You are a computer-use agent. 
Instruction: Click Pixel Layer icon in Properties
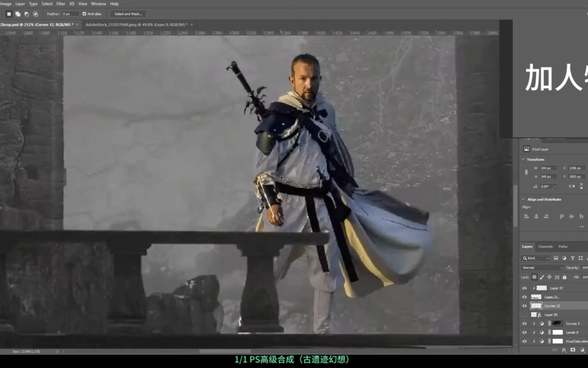point(526,149)
